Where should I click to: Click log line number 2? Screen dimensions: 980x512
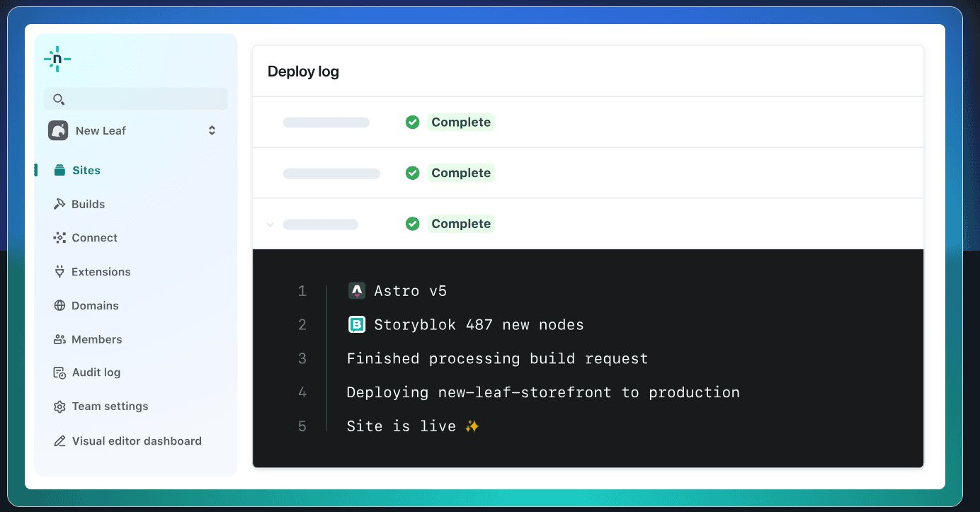pyautogui.click(x=302, y=325)
